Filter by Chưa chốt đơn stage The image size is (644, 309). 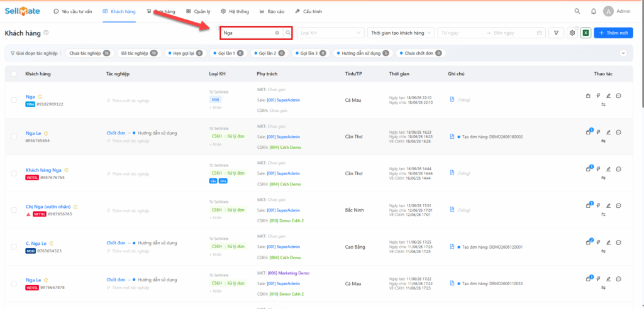coord(421,53)
